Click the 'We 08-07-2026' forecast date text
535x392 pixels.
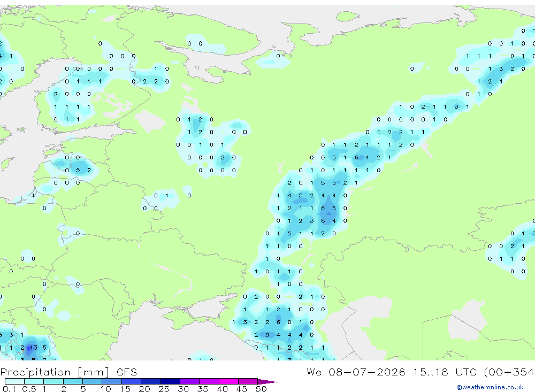click(x=356, y=372)
